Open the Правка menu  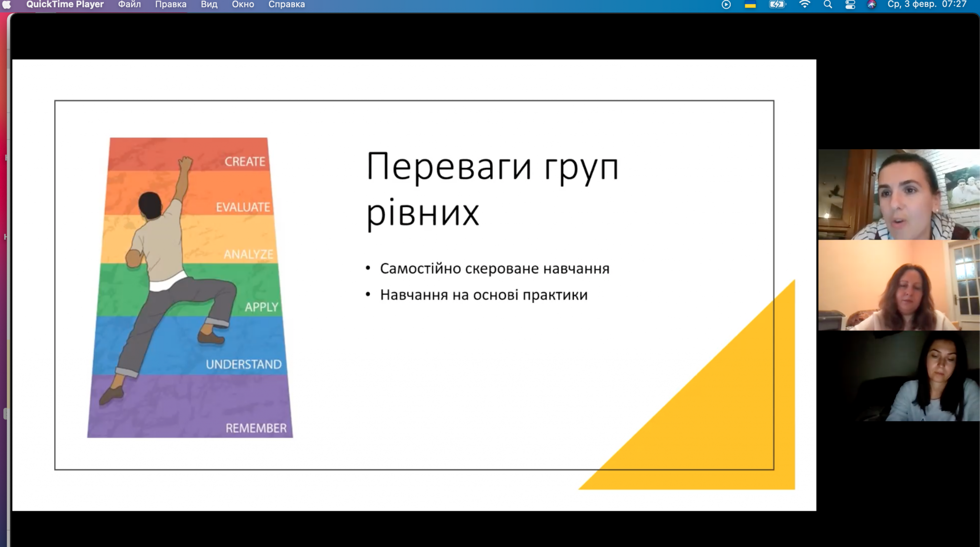pos(170,5)
